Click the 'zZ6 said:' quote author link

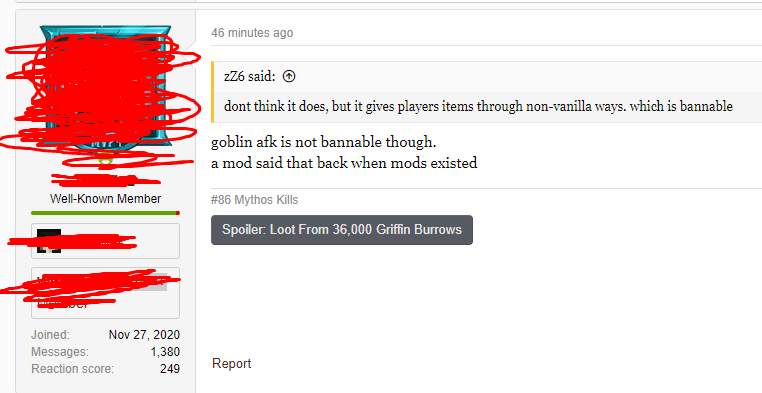(x=249, y=76)
